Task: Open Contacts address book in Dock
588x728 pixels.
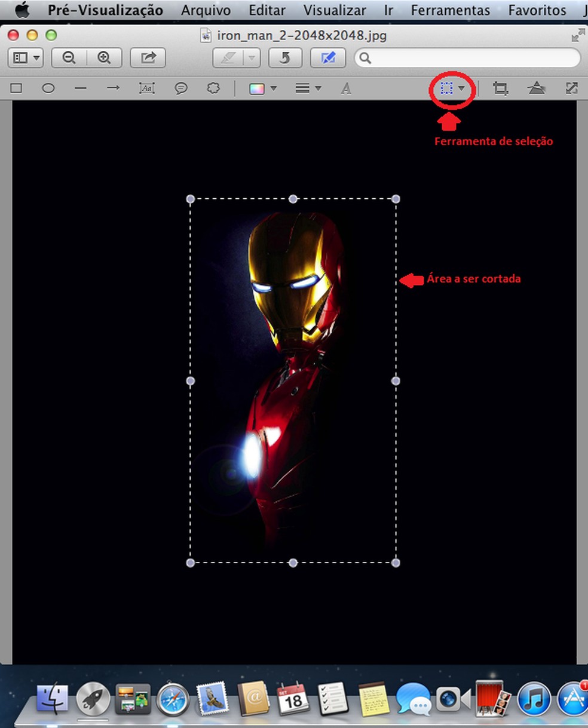Action: pos(253,699)
